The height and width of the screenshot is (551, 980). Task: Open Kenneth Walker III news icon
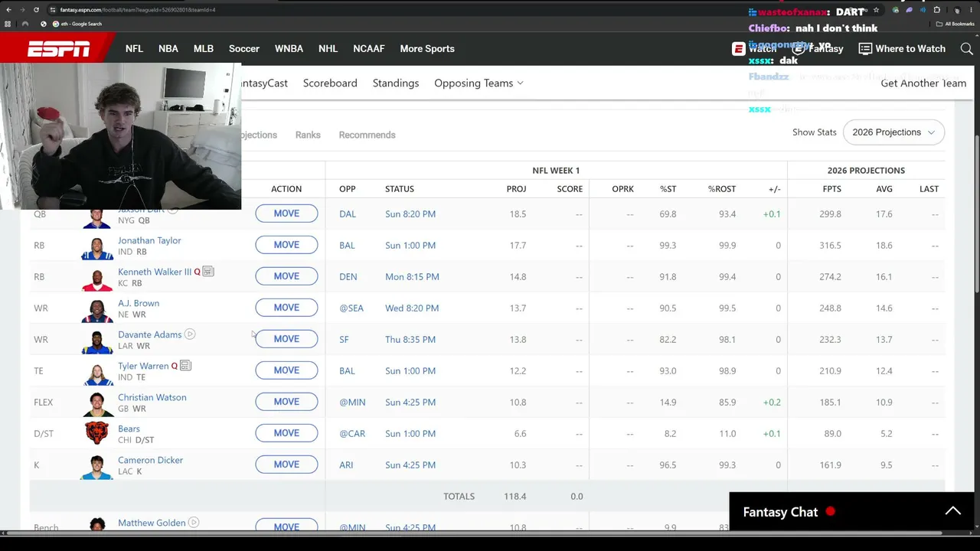208,272
